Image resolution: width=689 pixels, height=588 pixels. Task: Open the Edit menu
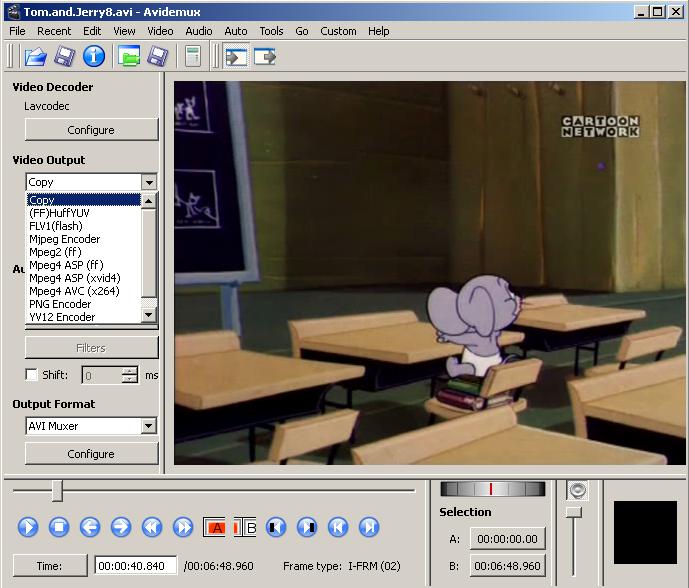pos(92,31)
